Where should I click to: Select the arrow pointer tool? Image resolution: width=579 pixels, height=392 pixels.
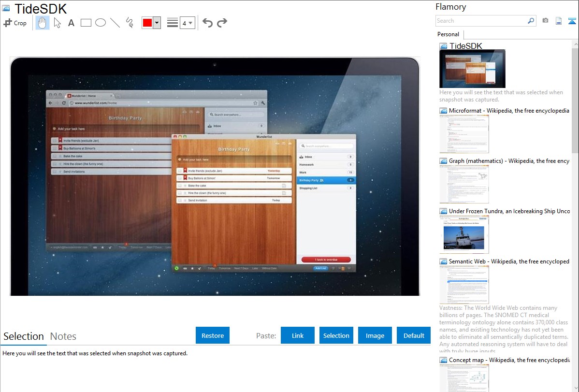tap(57, 23)
